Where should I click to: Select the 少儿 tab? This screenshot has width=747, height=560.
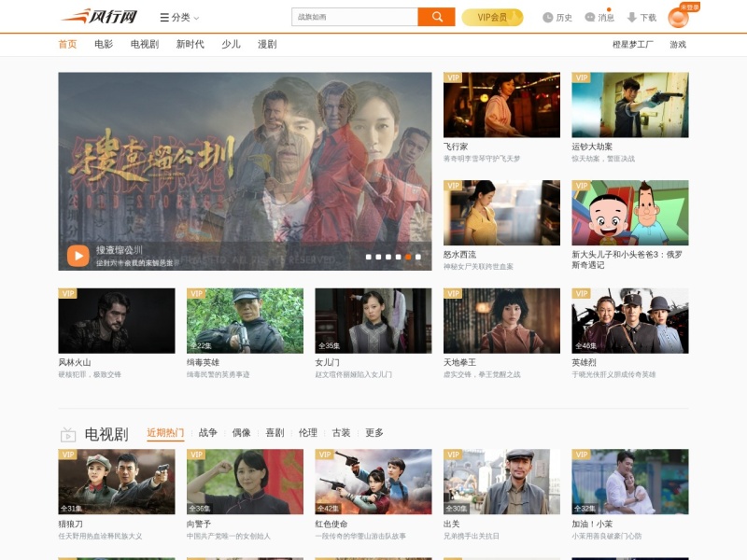click(x=231, y=44)
